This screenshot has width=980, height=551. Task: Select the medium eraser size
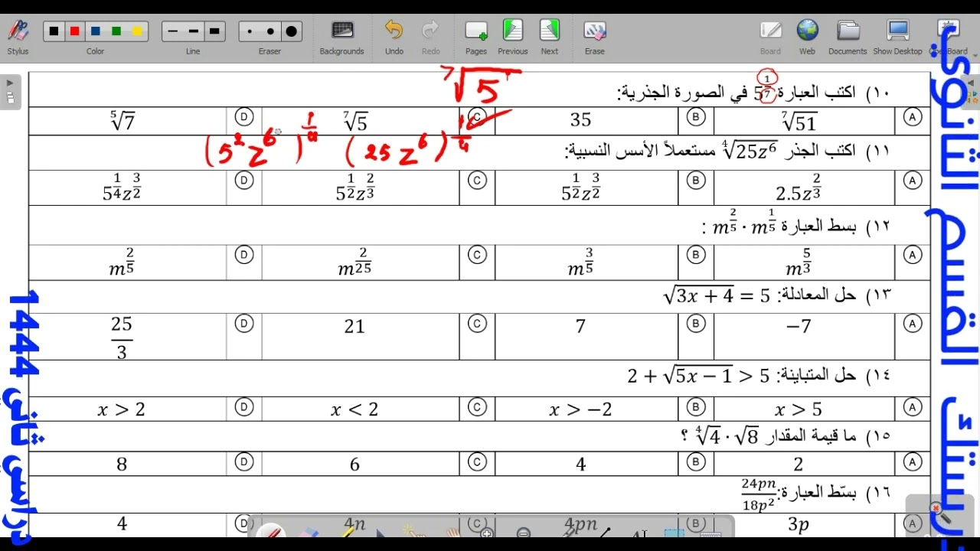click(x=269, y=31)
